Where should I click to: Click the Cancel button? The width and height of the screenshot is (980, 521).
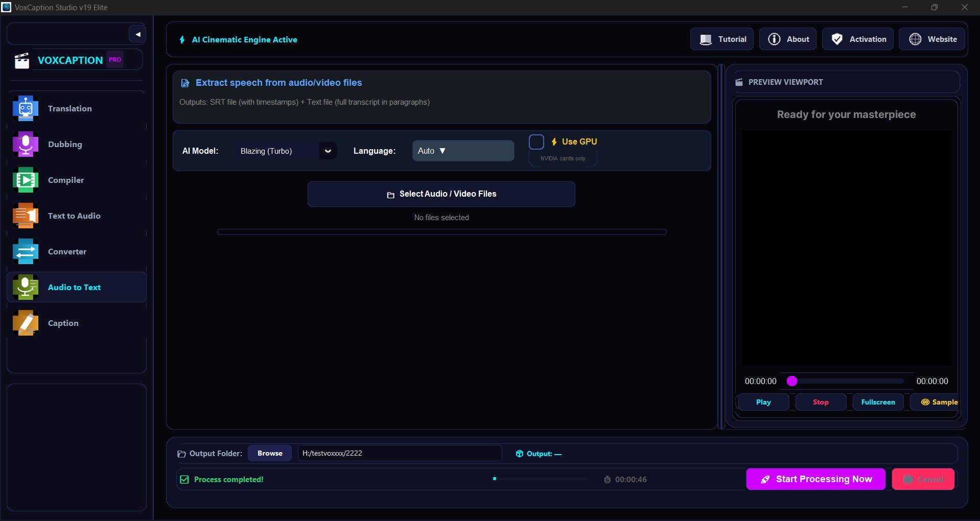click(x=923, y=479)
